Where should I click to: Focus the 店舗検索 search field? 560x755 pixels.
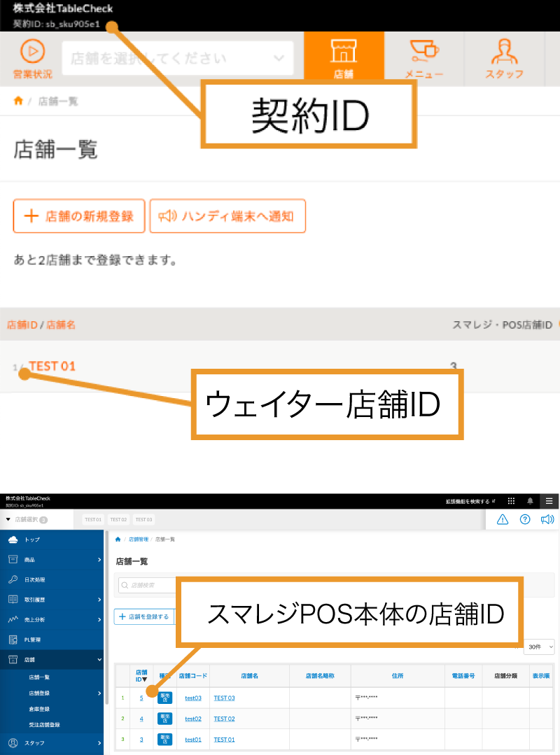pyautogui.click(x=147, y=585)
